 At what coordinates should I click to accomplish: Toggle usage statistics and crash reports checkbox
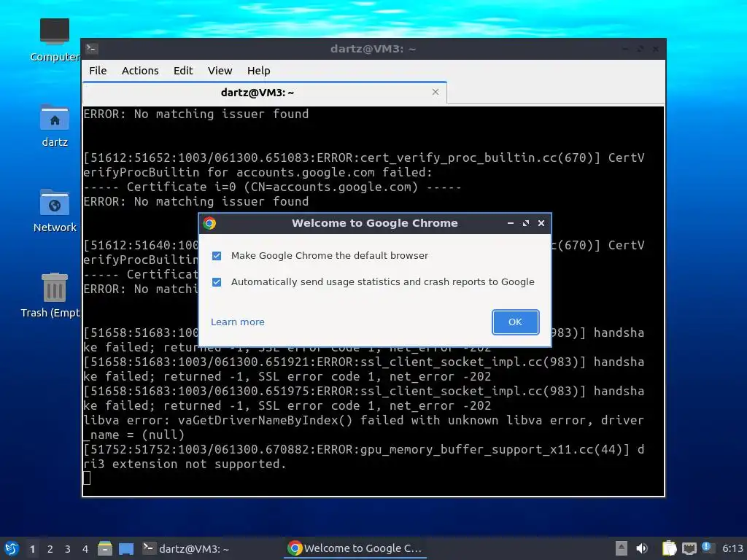tap(217, 282)
